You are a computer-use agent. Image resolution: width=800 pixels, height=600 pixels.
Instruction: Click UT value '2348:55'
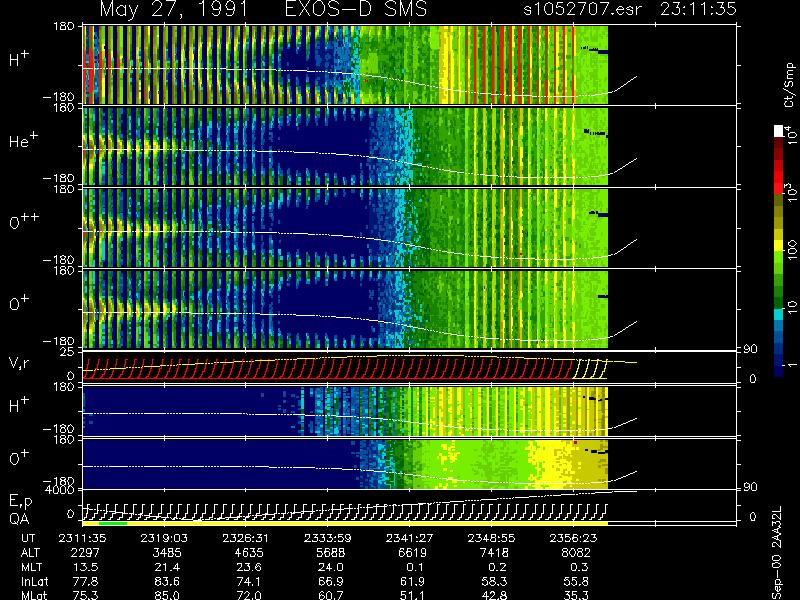click(491, 538)
